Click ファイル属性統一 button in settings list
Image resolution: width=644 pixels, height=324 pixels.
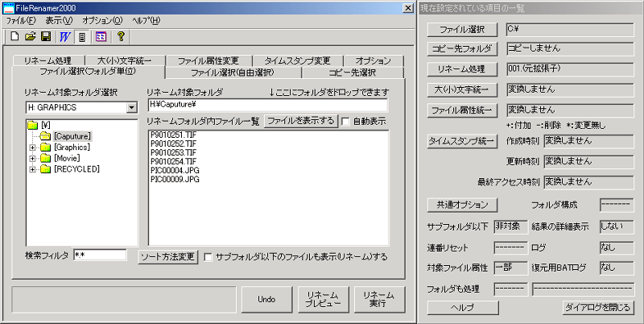(x=462, y=110)
